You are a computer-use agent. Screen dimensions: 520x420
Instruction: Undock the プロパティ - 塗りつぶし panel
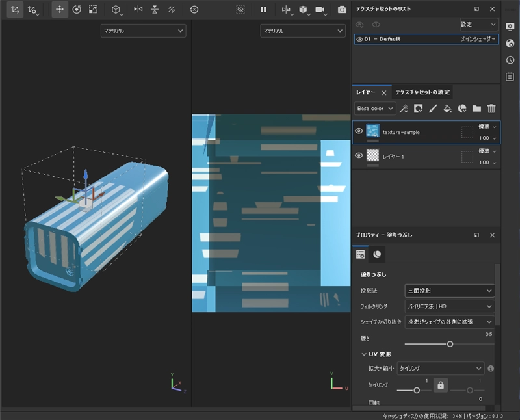[x=476, y=235]
